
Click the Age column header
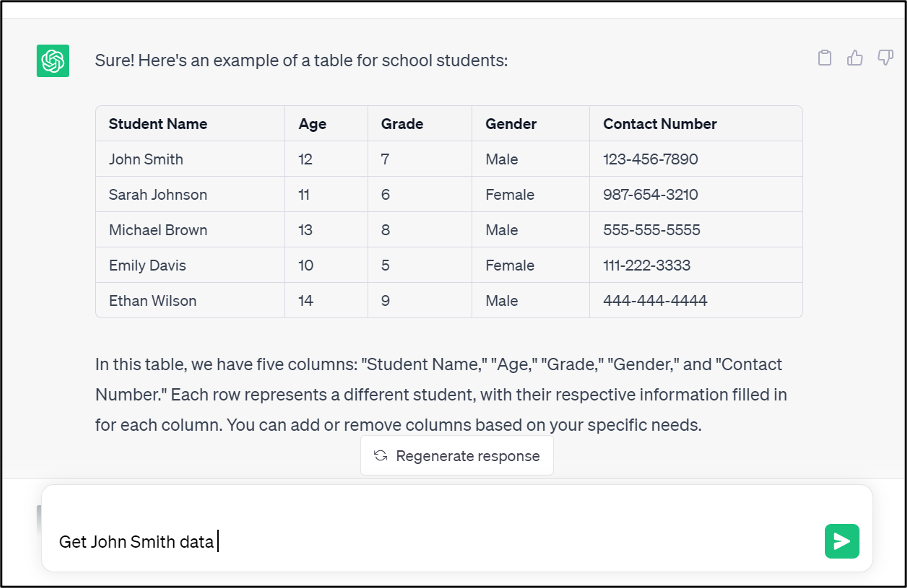pyautogui.click(x=312, y=124)
